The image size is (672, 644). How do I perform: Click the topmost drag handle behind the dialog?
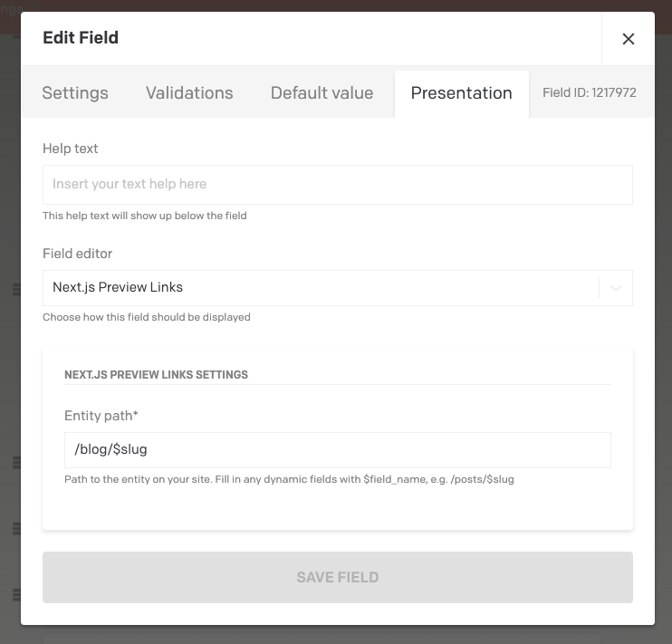pos(15,290)
